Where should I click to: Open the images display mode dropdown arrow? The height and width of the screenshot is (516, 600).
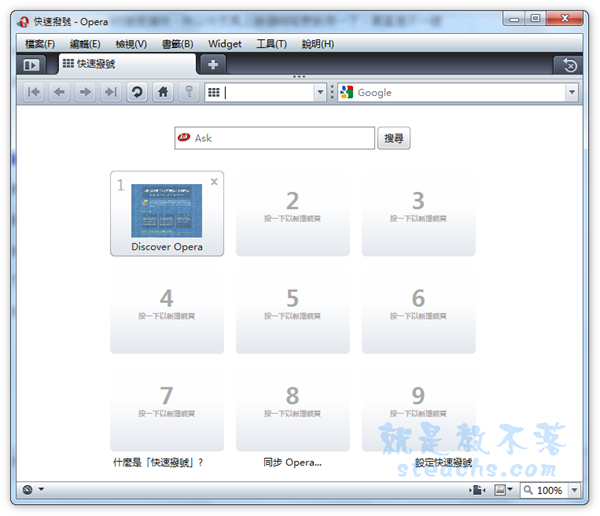tap(510, 489)
